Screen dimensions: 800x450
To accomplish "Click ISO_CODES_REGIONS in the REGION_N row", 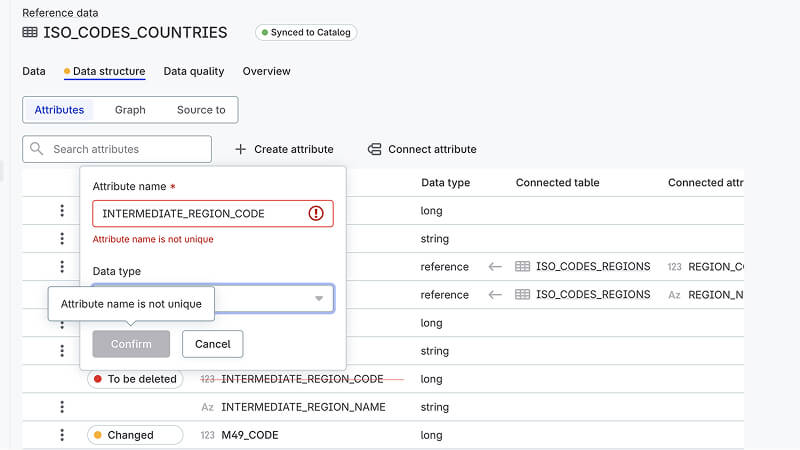I will coord(593,294).
